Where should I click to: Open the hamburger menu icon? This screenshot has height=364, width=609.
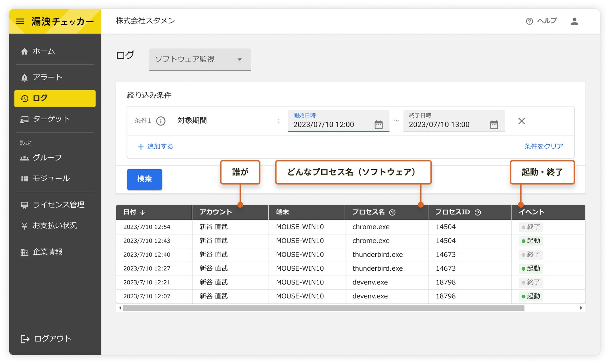pos(20,21)
